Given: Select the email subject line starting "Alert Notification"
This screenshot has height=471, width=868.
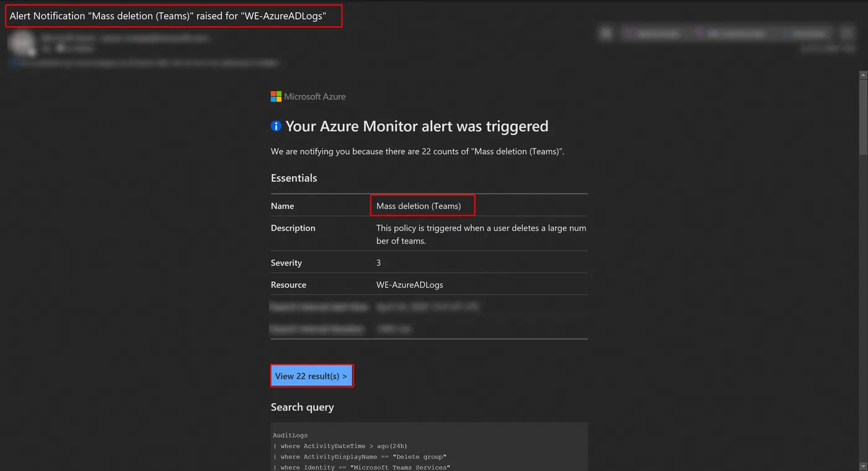Looking at the screenshot, I should click(167, 16).
